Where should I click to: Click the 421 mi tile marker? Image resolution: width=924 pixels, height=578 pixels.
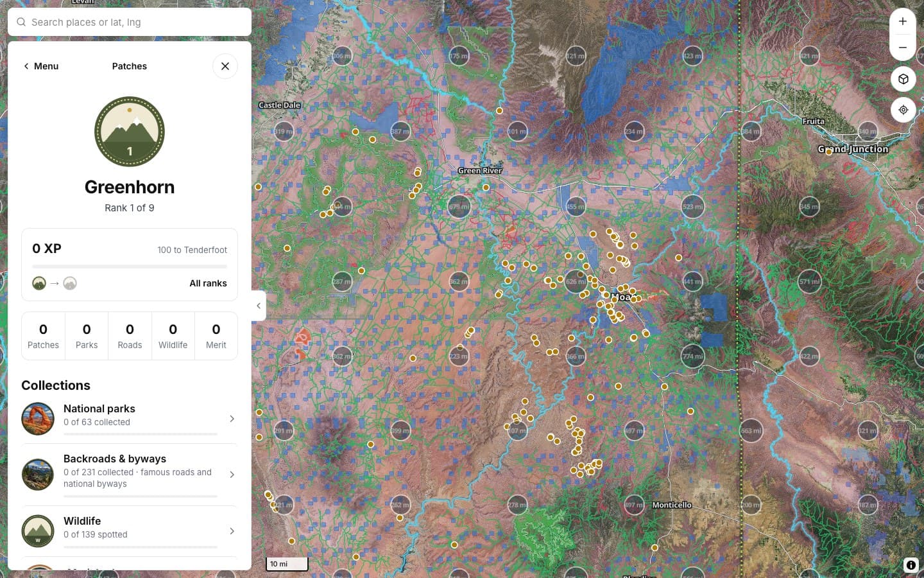coord(809,56)
